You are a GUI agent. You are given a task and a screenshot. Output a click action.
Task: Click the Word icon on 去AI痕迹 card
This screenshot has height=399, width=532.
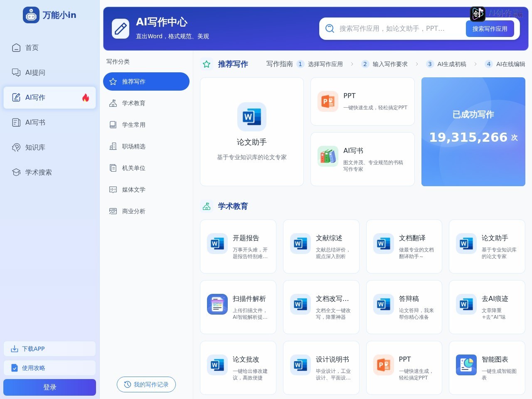466,304
